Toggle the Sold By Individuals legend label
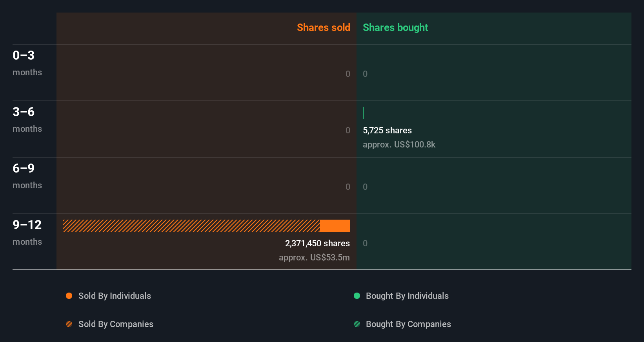This screenshot has height=342, width=644. point(115,296)
